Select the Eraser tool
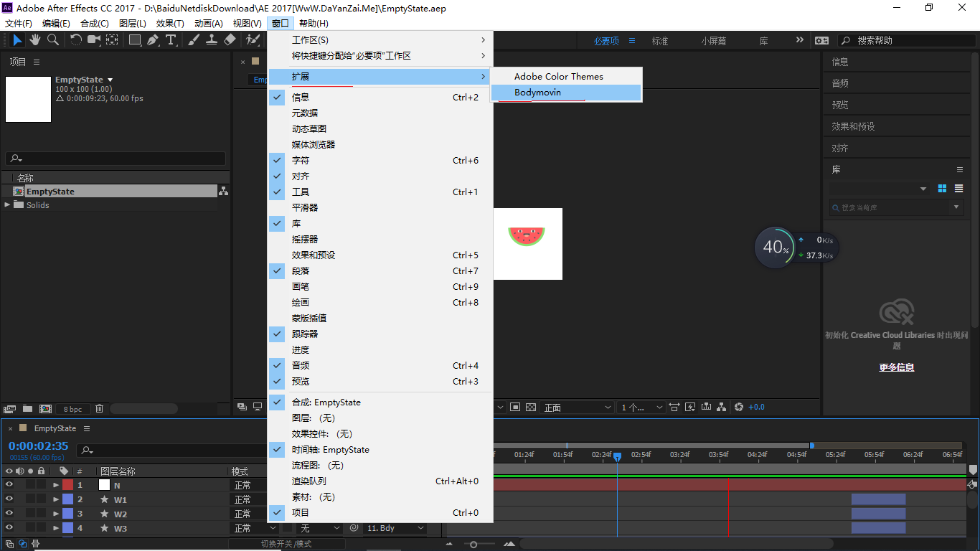Image resolution: width=980 pixels, height=551 pixels. point(230,40)
